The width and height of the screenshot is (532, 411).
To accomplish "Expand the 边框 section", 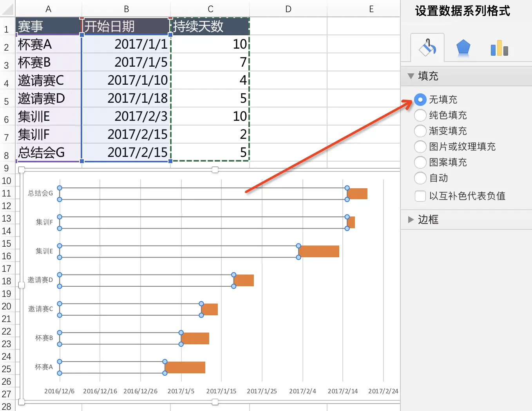I will point(411,220).
